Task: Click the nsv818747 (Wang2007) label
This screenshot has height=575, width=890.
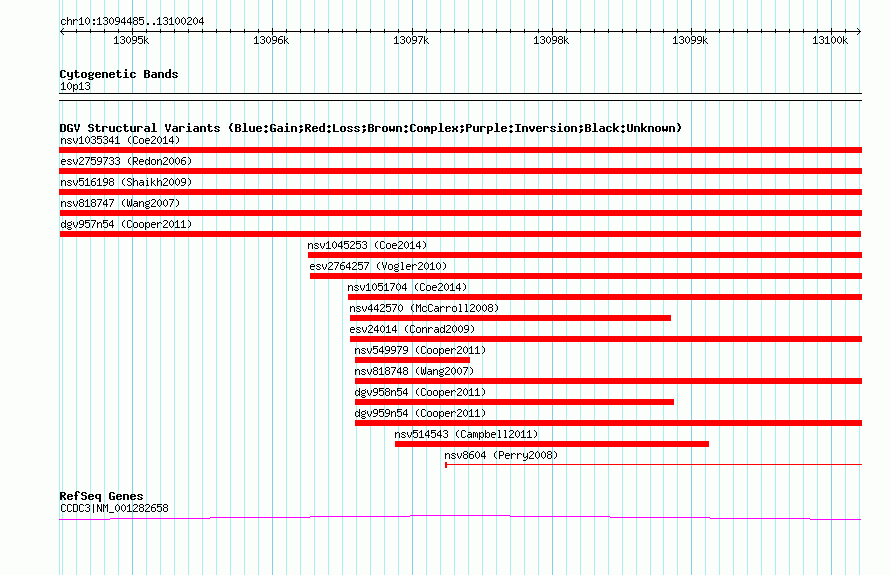Action: (120, 203)
